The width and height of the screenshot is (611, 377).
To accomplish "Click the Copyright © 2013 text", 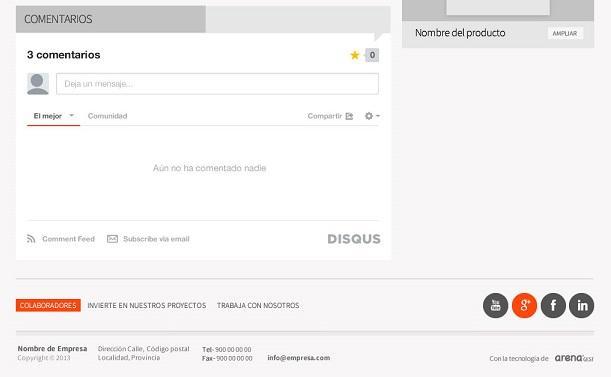I will pyautogui.click(x=44, y=358).
